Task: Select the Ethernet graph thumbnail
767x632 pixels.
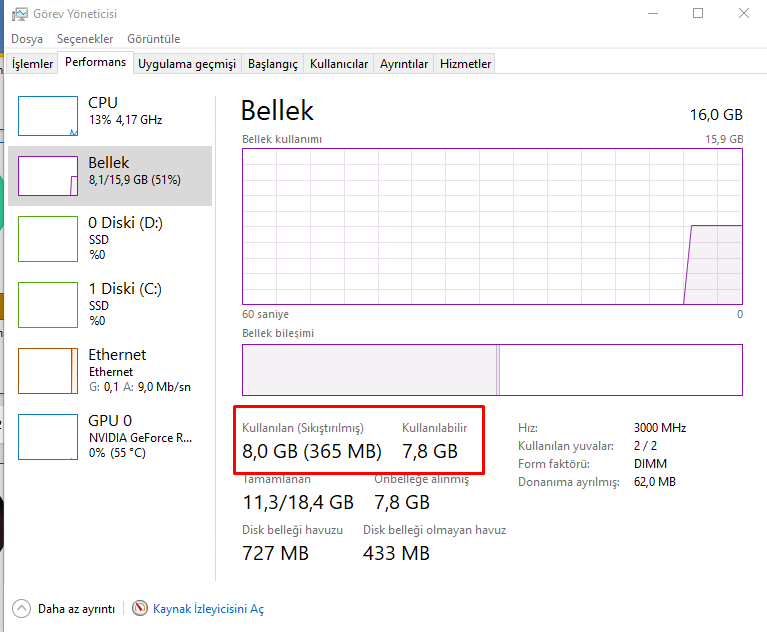Action: (48, 370)
